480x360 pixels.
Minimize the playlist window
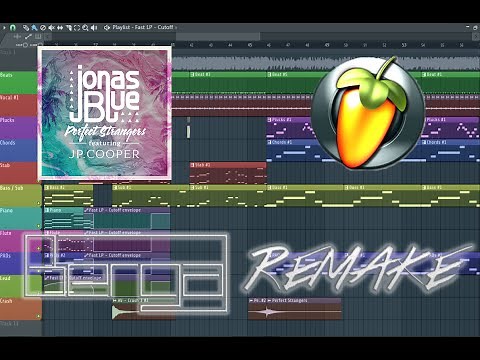(468, 27)
